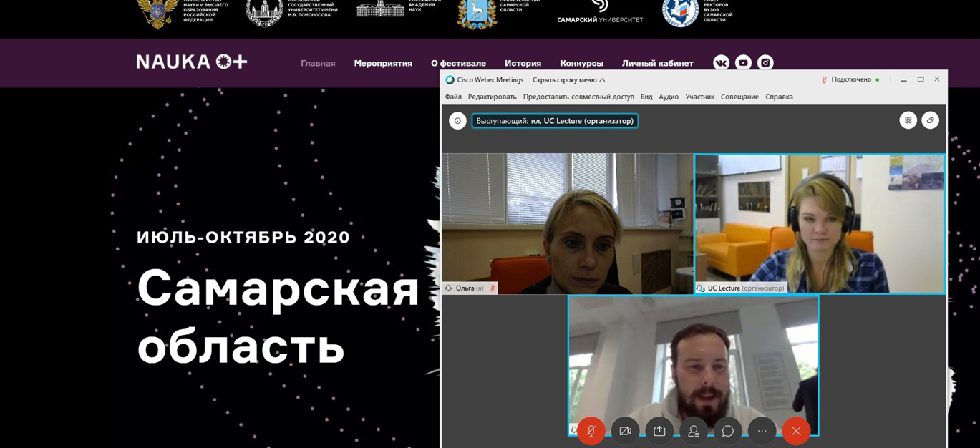
Task: Open Конкурсы page on Nauka site
Action: 581,63
